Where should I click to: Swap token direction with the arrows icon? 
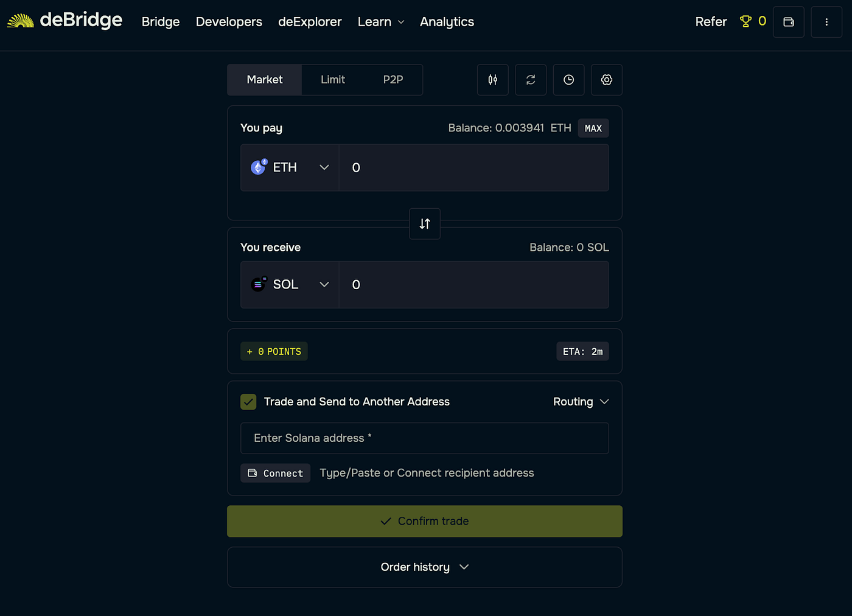pyautogui.click(x=424, y=223)
